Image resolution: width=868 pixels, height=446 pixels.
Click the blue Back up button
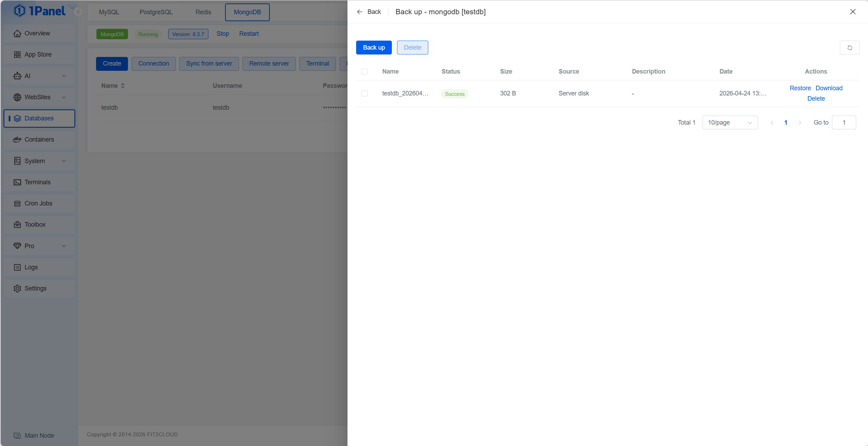(x=374, y=48)
